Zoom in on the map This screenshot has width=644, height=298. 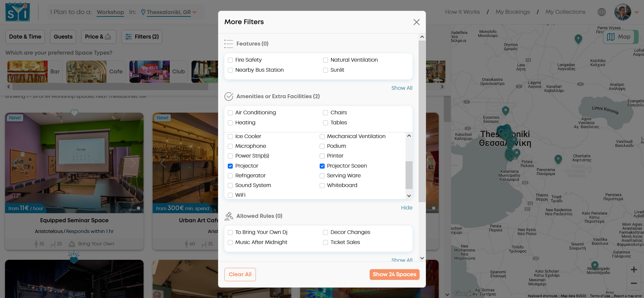[x=634, y=270]
